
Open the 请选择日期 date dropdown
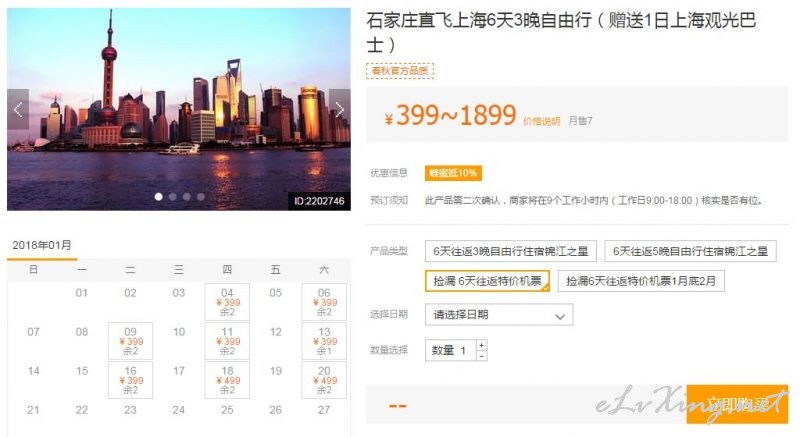[499, 315]
